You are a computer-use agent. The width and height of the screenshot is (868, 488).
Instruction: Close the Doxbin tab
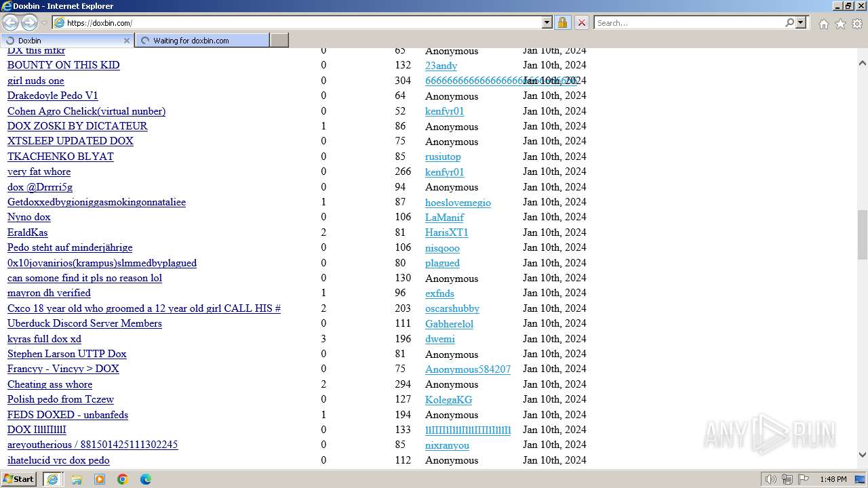coord(126,41)
